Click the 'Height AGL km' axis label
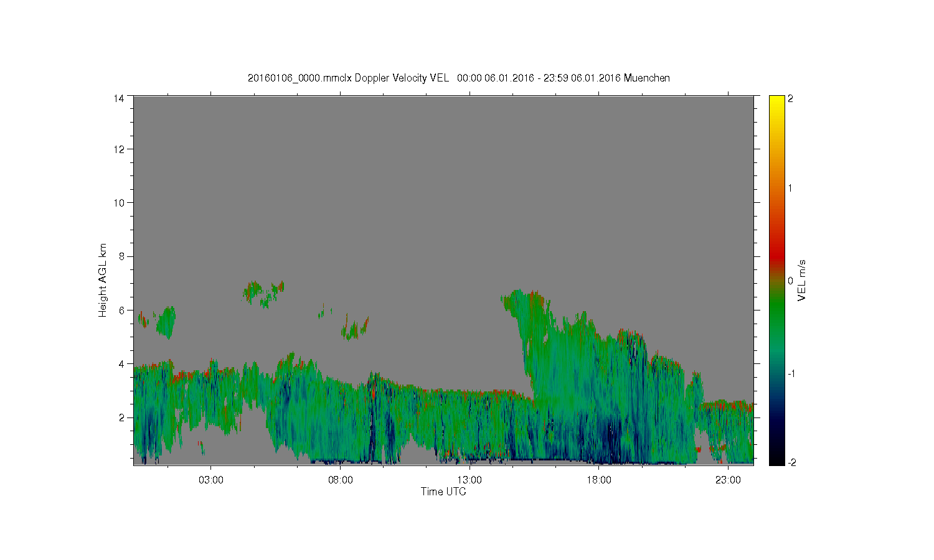This screenshot has width=934, height=560. click(x=103, y=280)
